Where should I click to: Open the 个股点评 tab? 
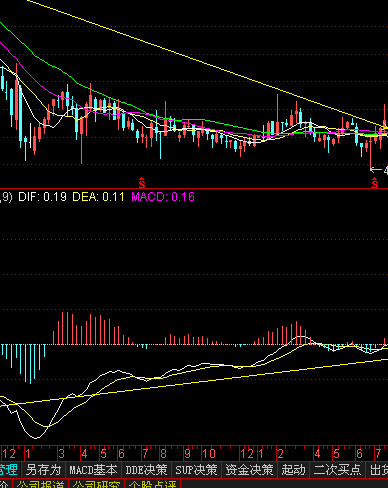pos(152,484)
